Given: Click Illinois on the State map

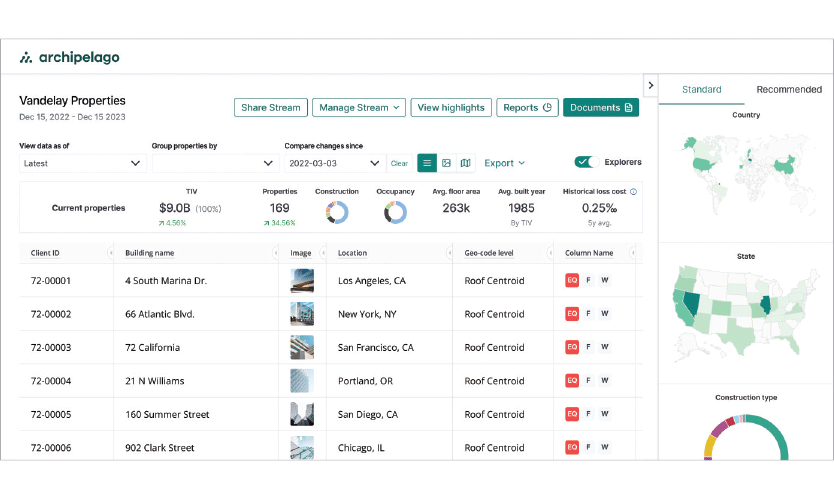Looking at the screenshot, I should click(x=766, y=305).
